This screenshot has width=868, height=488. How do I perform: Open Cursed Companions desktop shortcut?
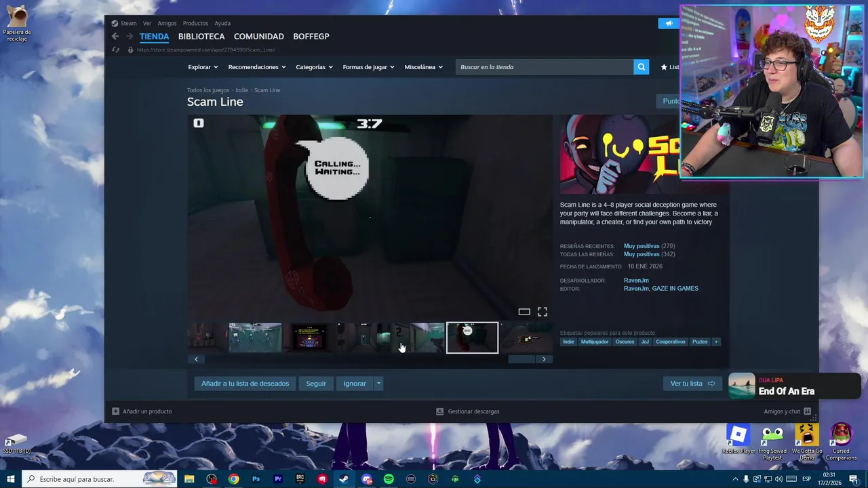pos(841,443)
